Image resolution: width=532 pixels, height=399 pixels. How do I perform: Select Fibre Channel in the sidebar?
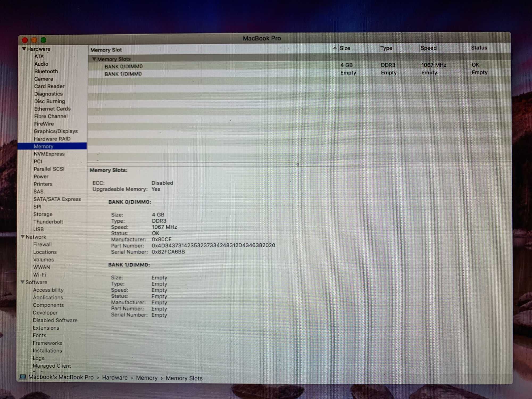51,116
